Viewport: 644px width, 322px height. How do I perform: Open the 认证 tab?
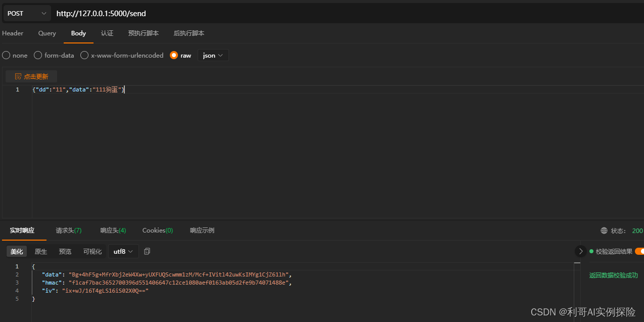pyautogui.click(x=107, y=33)
